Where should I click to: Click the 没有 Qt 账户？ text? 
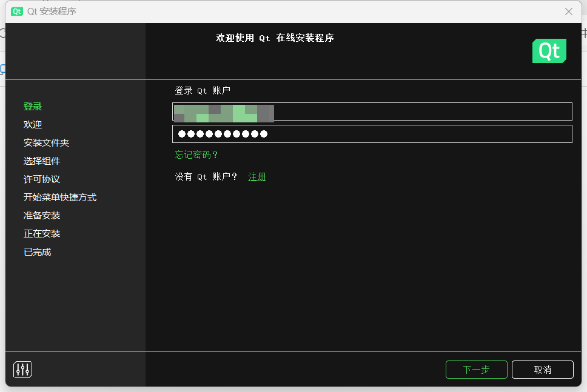click(x=206, y=176)
